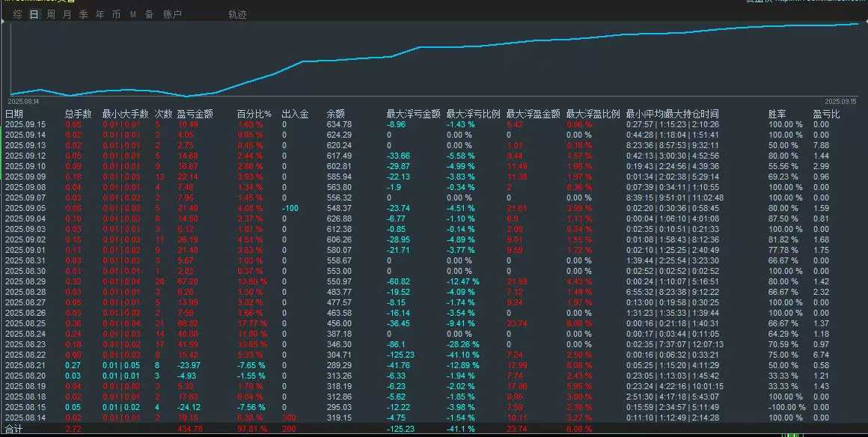Click the 出入金 column header
Viewport: 868px width, 437px height.
295,114
